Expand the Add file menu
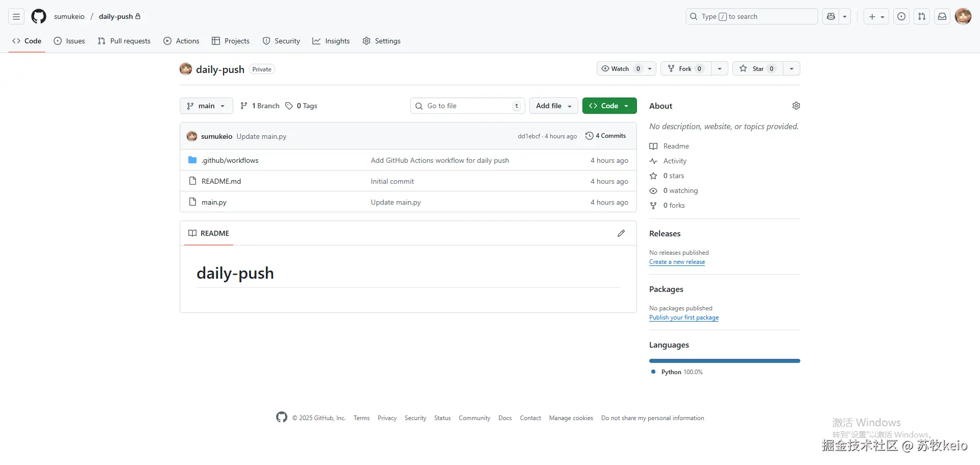The width and height of the screenshot is (980, 465). (554, 106)
